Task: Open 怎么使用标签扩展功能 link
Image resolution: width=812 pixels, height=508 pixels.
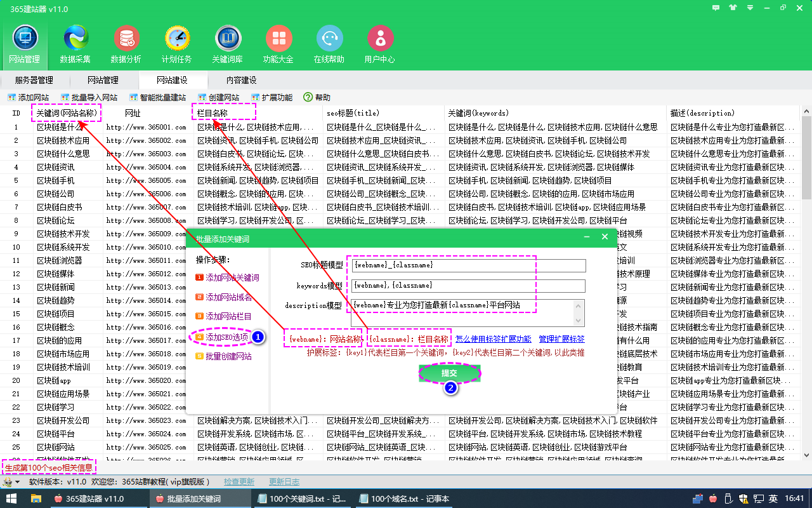Action: [494, 339]
